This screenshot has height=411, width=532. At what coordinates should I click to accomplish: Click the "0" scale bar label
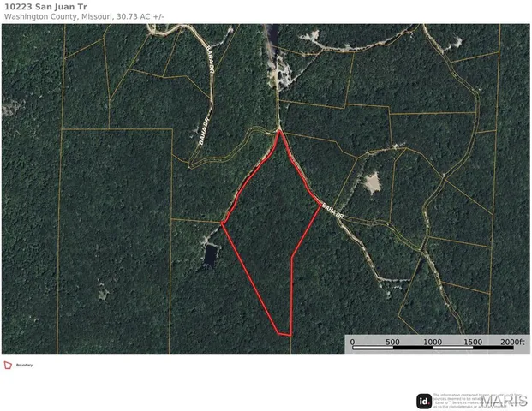coord(352,342)
